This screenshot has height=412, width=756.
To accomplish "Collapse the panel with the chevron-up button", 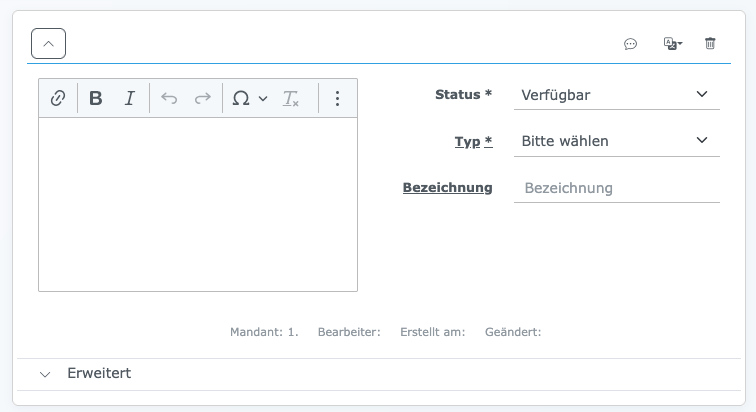I will click(48, 44).
